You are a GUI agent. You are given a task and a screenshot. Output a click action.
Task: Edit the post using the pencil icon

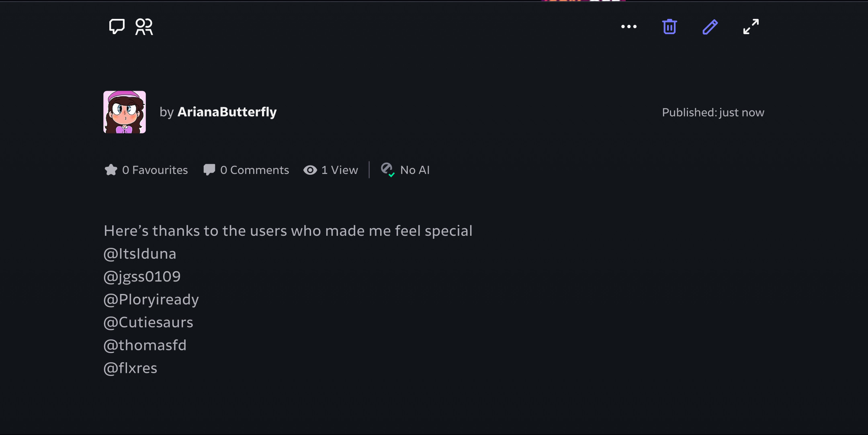tap(710, 27)
